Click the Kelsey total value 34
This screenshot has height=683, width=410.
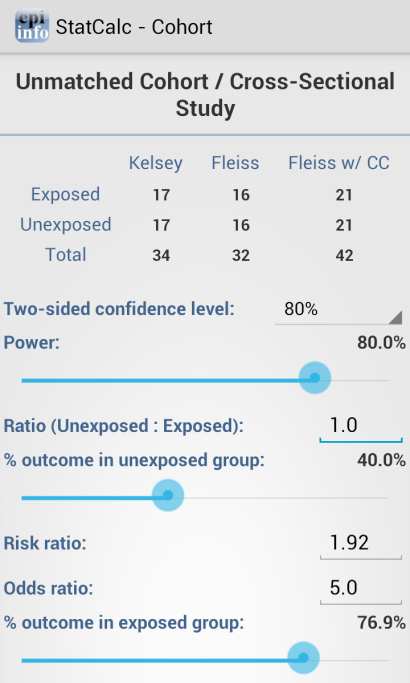pos(161,255)
